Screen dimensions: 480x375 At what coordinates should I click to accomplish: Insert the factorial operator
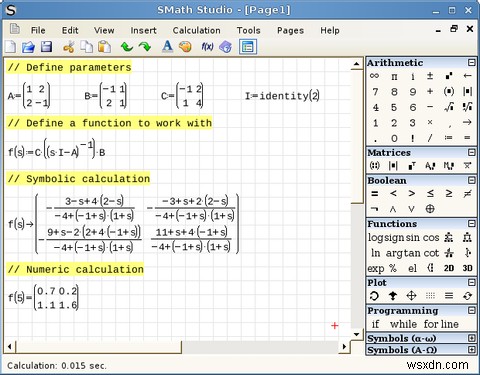[413, 138]
